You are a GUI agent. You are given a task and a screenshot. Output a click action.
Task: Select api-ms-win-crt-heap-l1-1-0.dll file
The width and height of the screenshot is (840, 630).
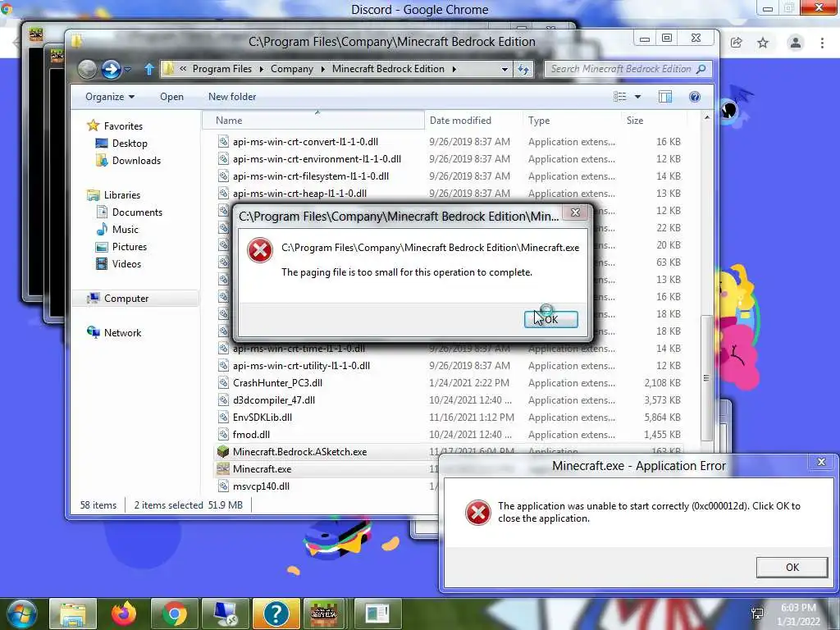[299, 193]
